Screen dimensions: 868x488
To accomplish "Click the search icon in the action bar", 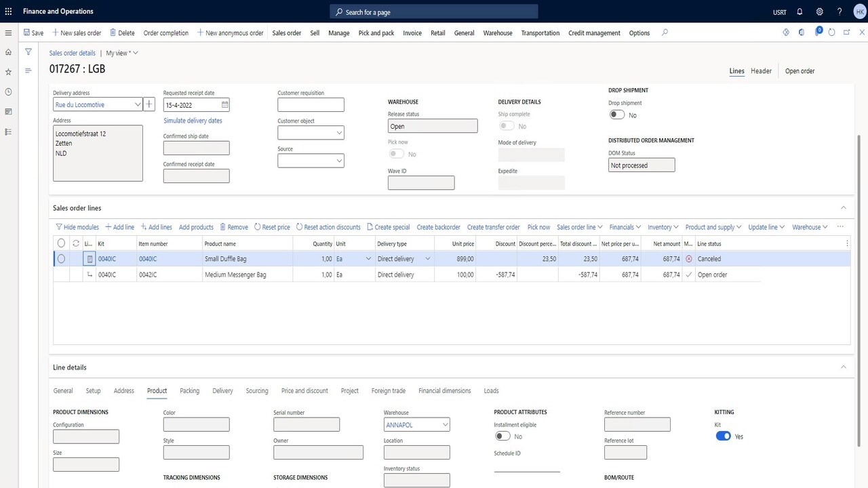I will point(665,33).
